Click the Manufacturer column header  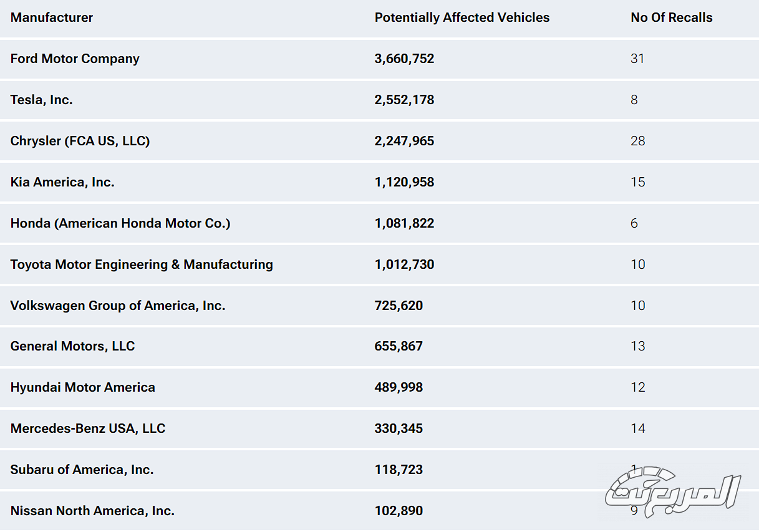coord(52,17)
